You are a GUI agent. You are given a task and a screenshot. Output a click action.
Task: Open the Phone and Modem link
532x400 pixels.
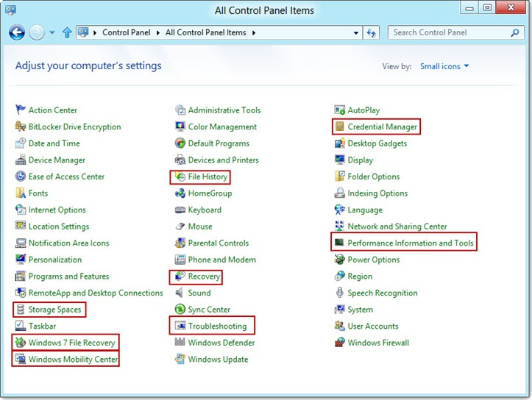(222, 260)
